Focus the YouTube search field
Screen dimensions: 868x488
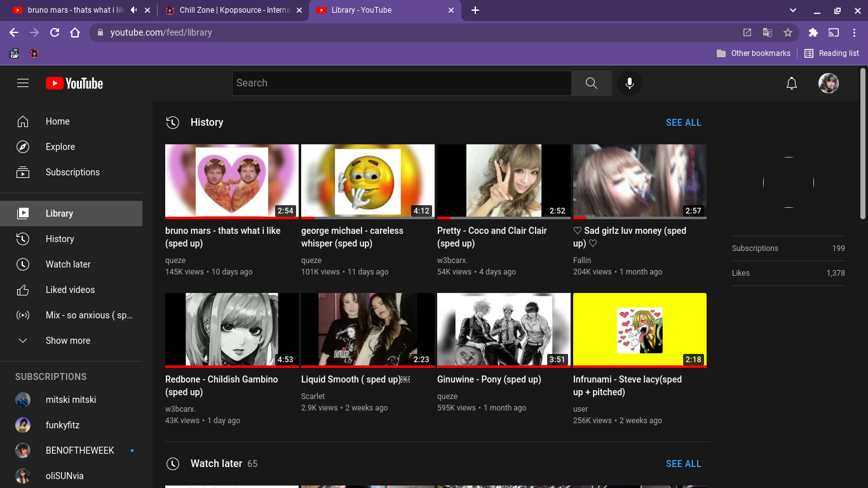(x=402, y=83)
